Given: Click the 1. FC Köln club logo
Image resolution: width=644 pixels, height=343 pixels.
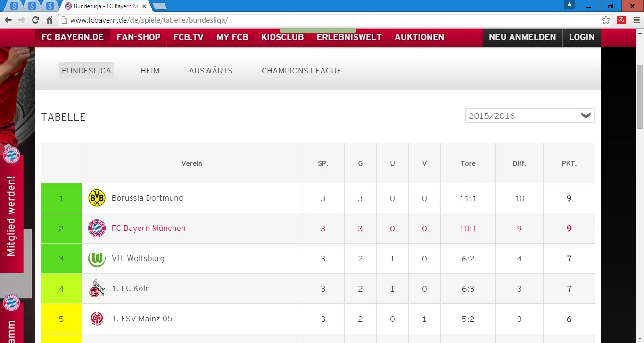Looking at the screenshot, I should click(x=97, y=289).
